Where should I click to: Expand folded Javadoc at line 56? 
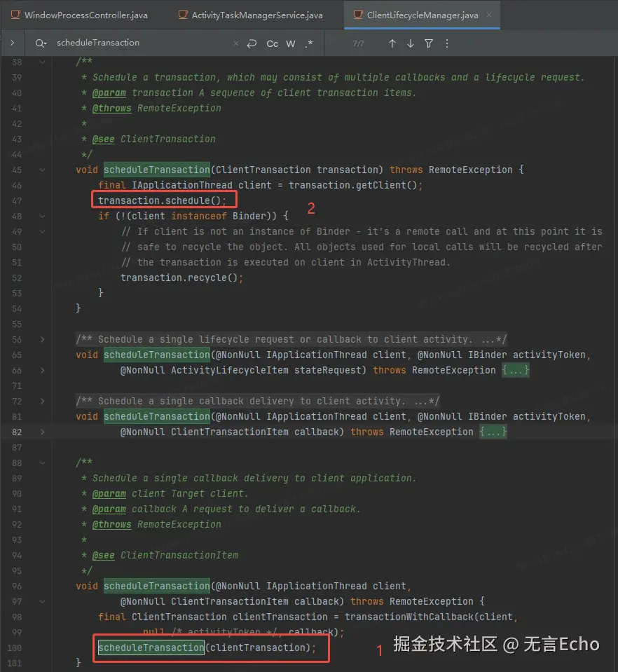[x=42, y=339]
